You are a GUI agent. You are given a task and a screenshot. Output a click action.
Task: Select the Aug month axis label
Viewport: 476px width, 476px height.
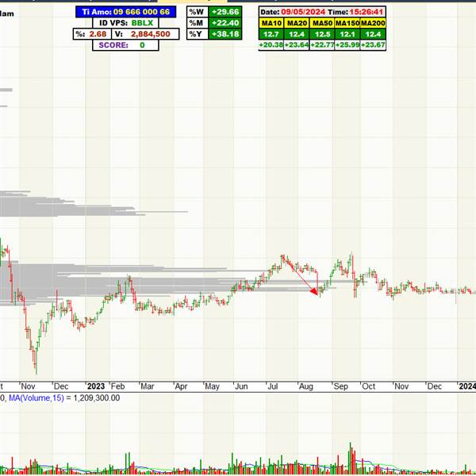(305, 386)
